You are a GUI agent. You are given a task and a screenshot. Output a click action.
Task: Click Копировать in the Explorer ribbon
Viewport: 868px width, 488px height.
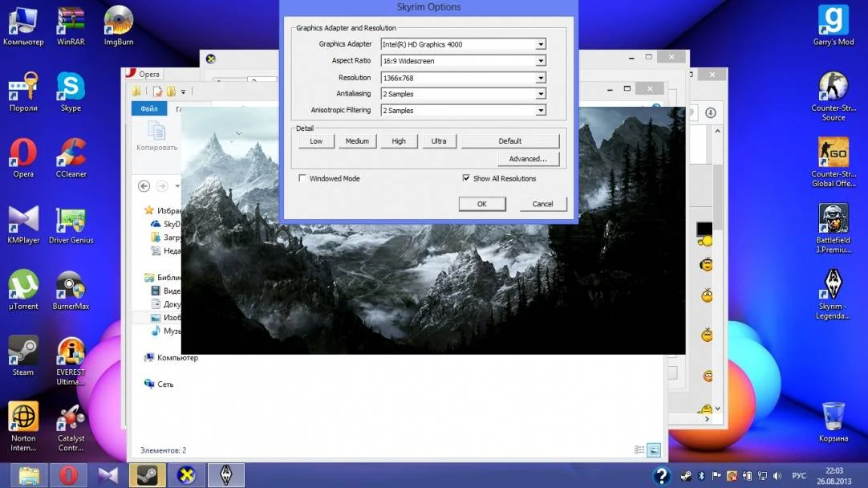156,136
